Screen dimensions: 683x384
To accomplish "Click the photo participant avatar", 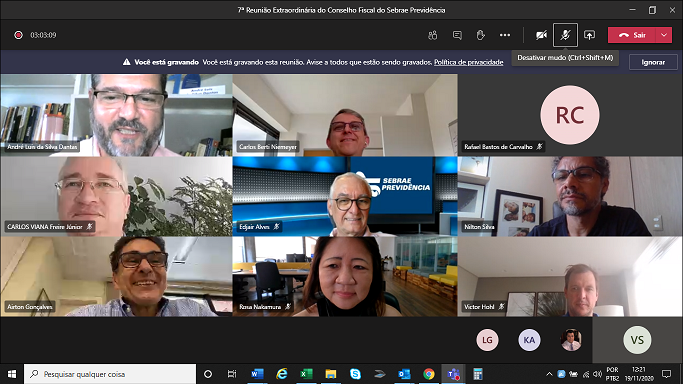I will coord(571,340).
